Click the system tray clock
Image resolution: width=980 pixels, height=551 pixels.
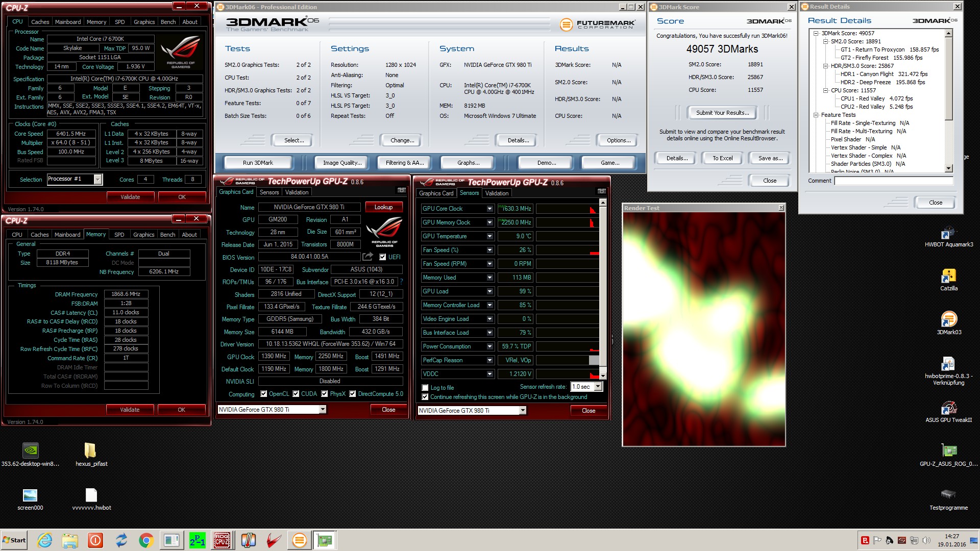click(x=951, y=540)
